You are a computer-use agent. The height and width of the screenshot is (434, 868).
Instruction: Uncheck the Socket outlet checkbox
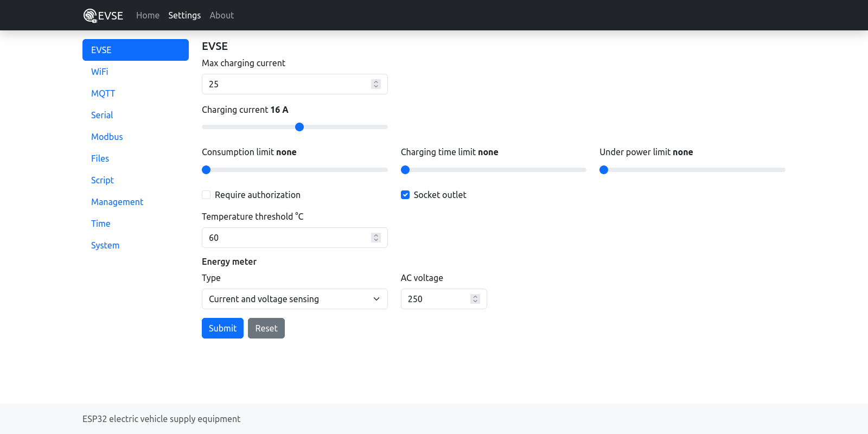(x=405, y=195)
